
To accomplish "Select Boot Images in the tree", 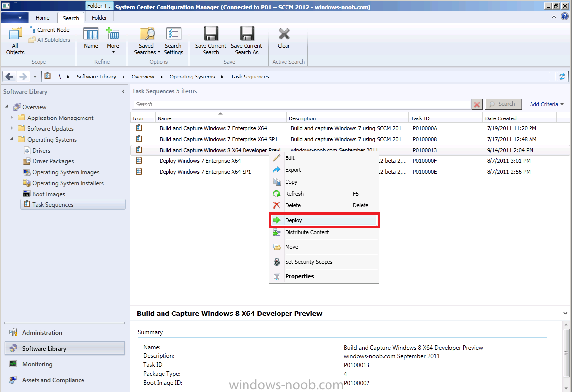I will (48, 194).
